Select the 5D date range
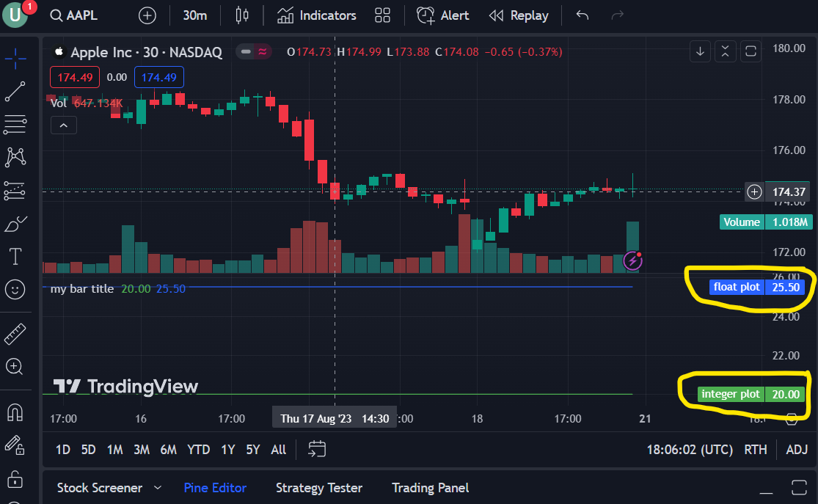Viewport: 818px width, 504px height. [88, 450]
